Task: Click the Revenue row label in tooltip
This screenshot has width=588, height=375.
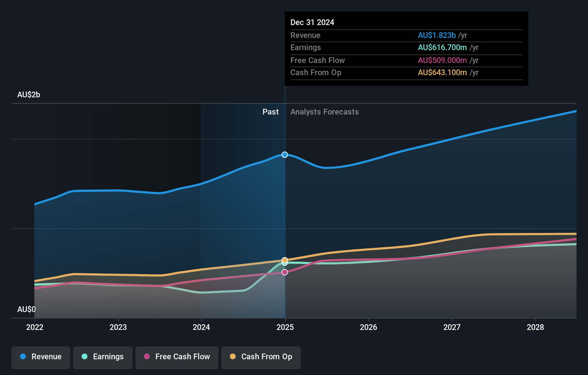Action: [x=305, y=35]
